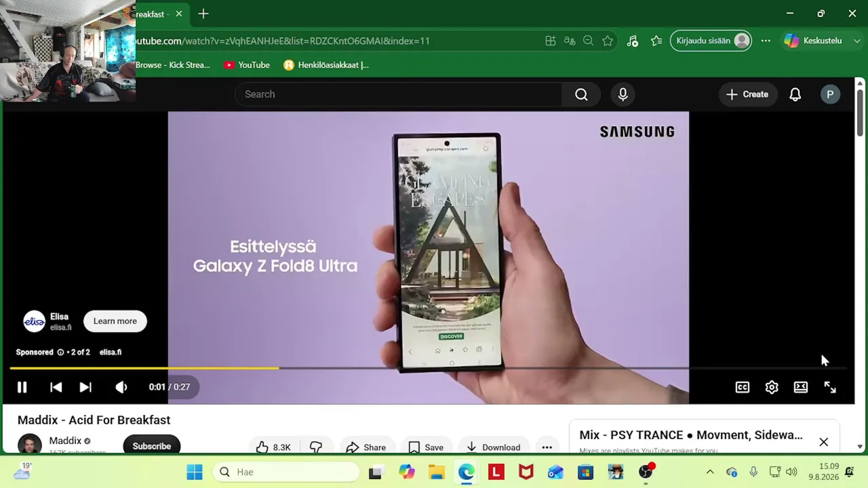Download the video
Screen dimensions: 868x488
coord(493,447)
